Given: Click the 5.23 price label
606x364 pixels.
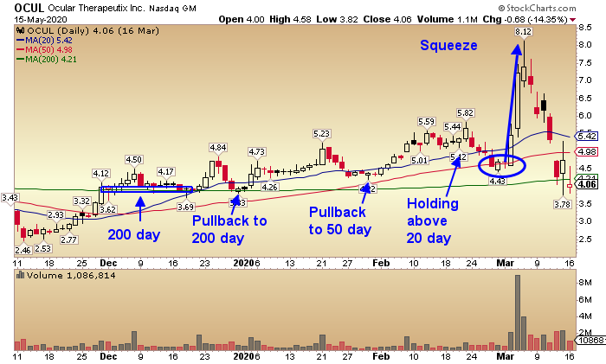Looking at the screenshot, I should click(x=321, y=133).
